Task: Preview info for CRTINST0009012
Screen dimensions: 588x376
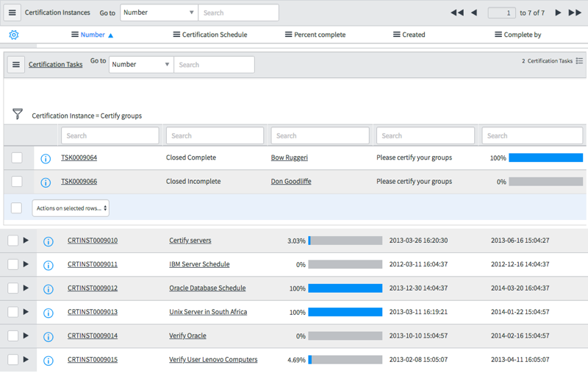Action: [x=48, y=289]
